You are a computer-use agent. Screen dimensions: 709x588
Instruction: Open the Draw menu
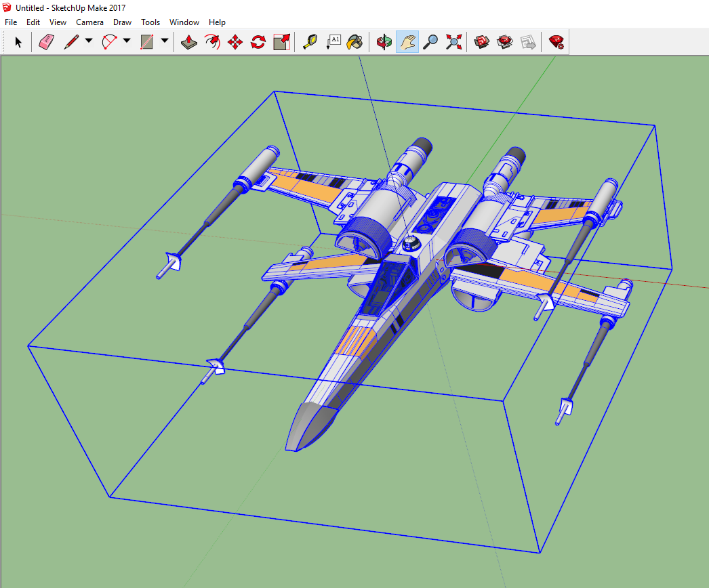tap(122, 22)
